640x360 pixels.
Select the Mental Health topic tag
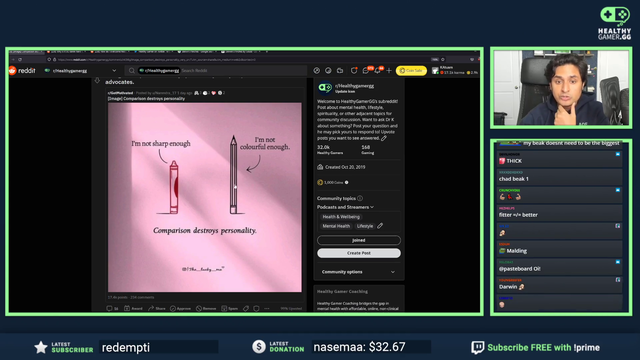coord(336,226)
